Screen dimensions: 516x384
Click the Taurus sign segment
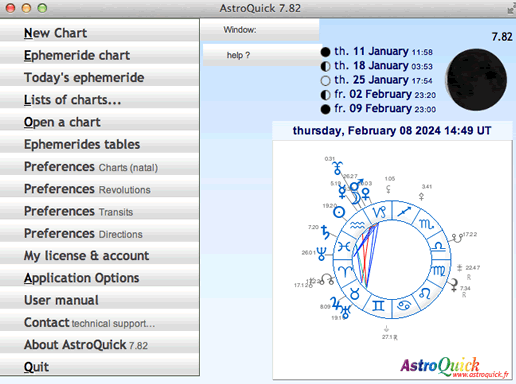(x=355, y=294)
